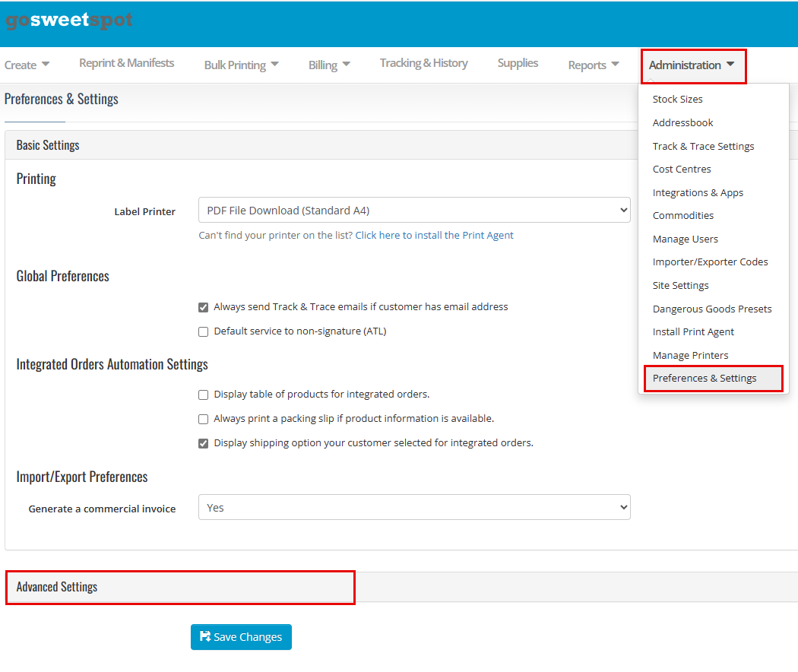Open Generate a commercial invoice dropdown

[414, 508]
